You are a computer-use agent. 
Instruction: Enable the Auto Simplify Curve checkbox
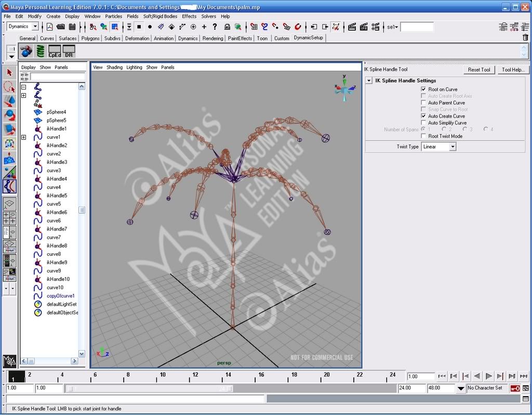(423, 123)
